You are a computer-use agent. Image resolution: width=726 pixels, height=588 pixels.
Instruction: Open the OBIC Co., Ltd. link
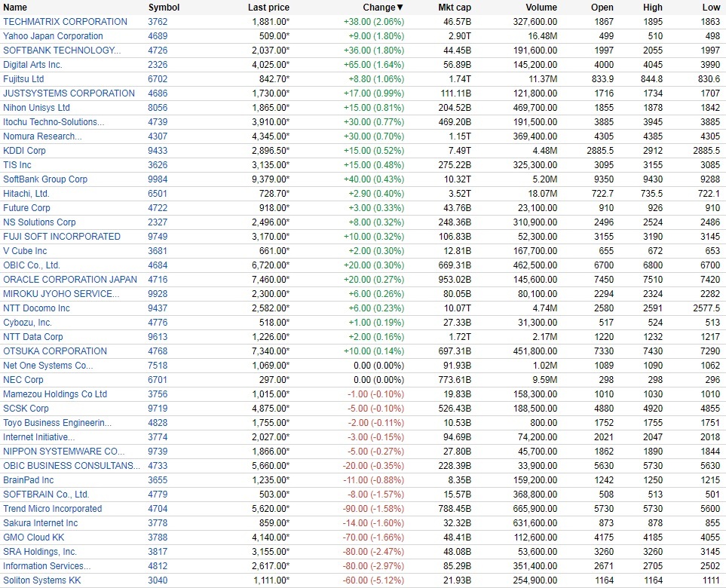(x=32, y=266)
